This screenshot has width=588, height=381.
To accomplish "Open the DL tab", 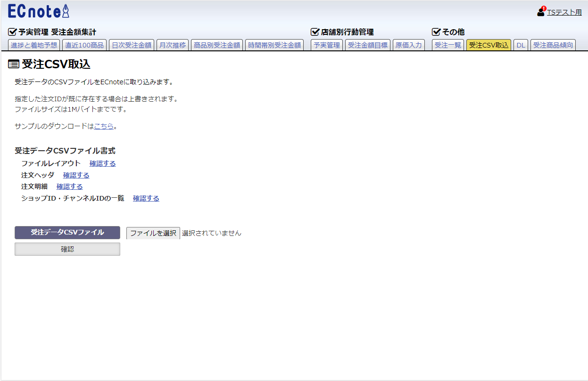I will tap(521, 45).
